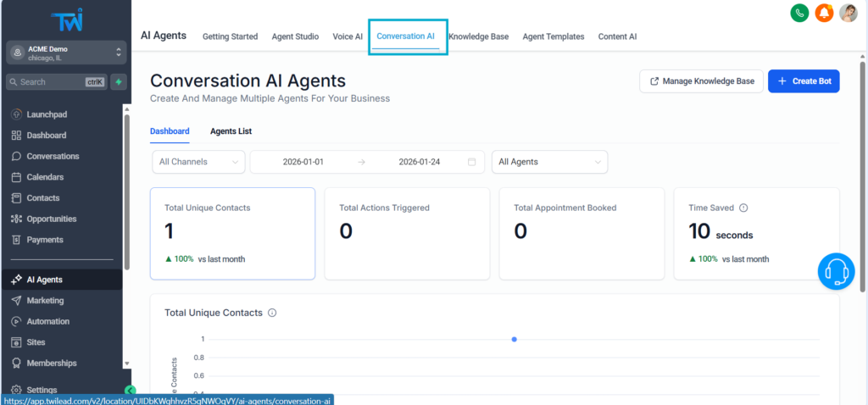This screenshot has height=405, width=868.
Task: Open Automation in the sidebar
Action: (x=47, y=321)
